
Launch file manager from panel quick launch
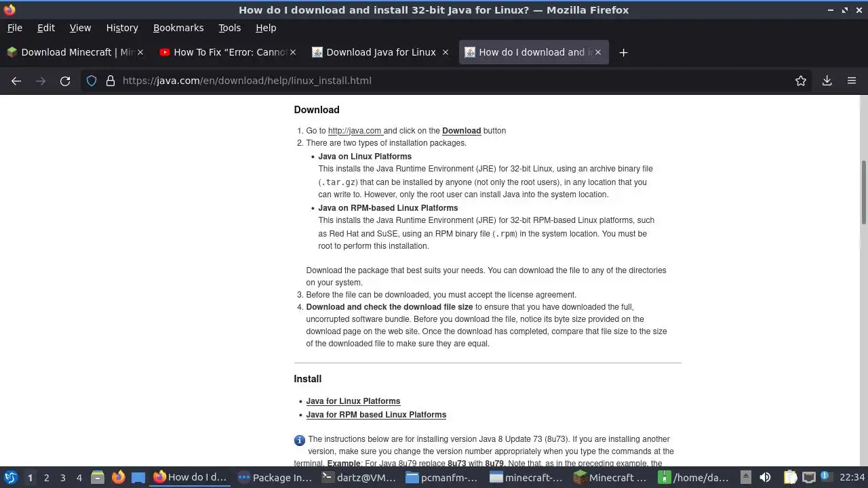pyautogui.click(x=98, y=477)
